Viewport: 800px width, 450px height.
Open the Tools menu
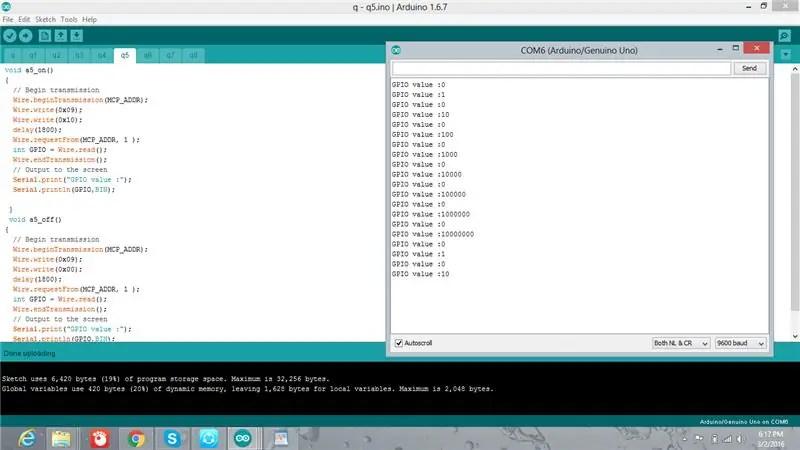[69, 19]
